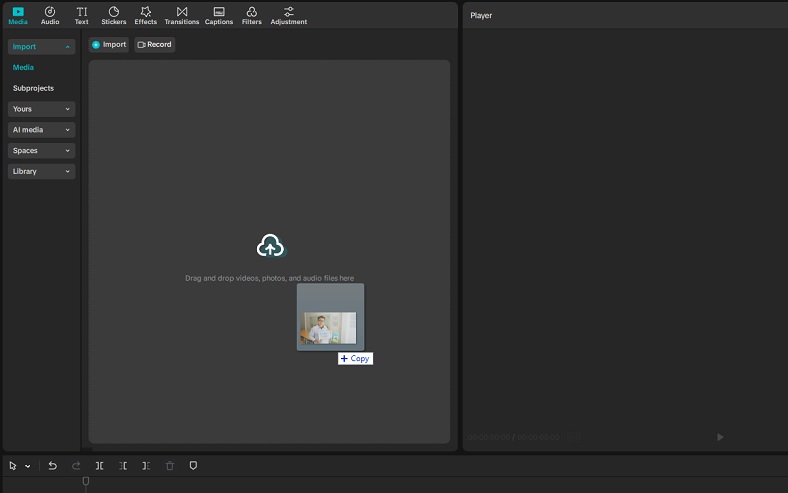
Task: Click the split clip tool icon
Action: pos(100,466)
